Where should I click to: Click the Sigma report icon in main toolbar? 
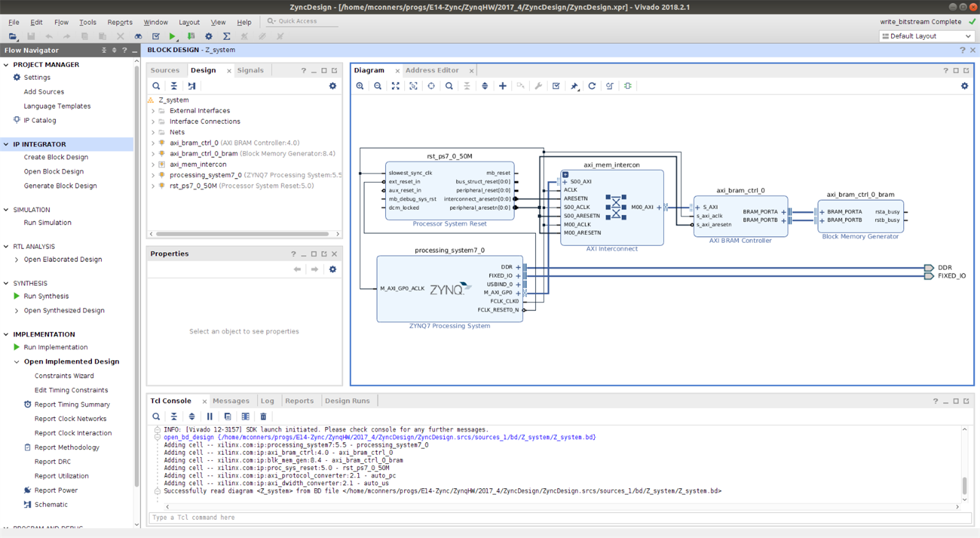coord(227,36)
